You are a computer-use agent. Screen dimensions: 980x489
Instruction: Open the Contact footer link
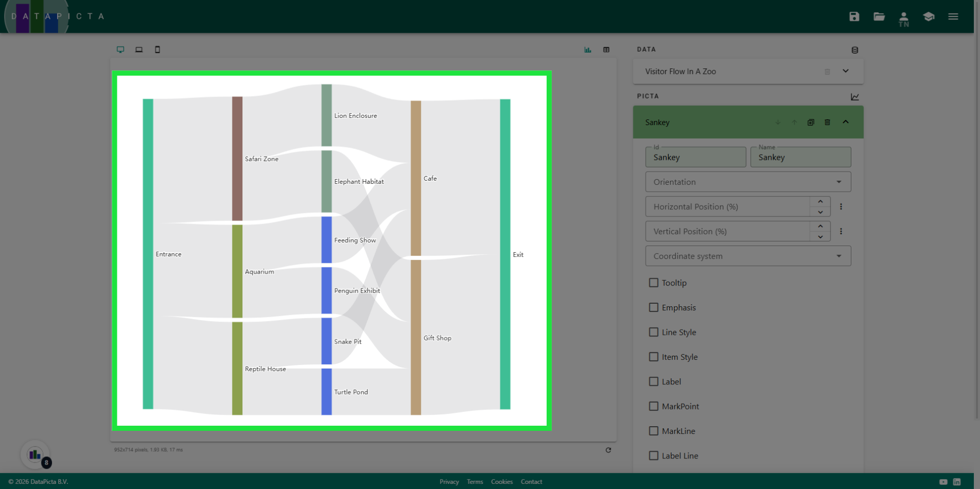tap(531, 482)
